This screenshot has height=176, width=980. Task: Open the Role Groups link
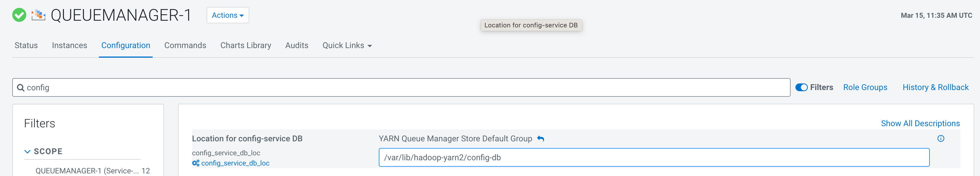click(865, 87)
